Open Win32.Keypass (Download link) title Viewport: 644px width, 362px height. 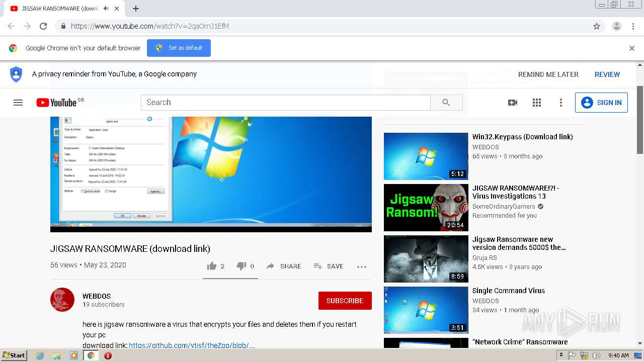pyautogui.click(x=522, y=137)
